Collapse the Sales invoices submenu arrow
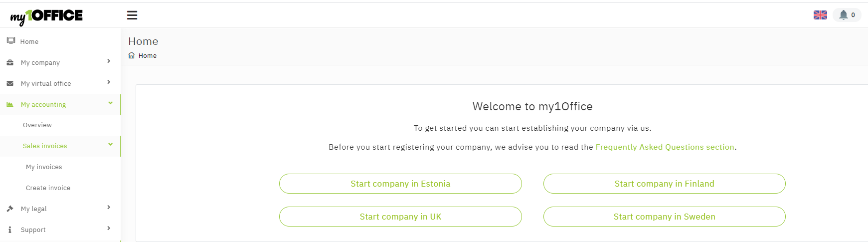This screenshot has height=242, width=868. (110, 145)
